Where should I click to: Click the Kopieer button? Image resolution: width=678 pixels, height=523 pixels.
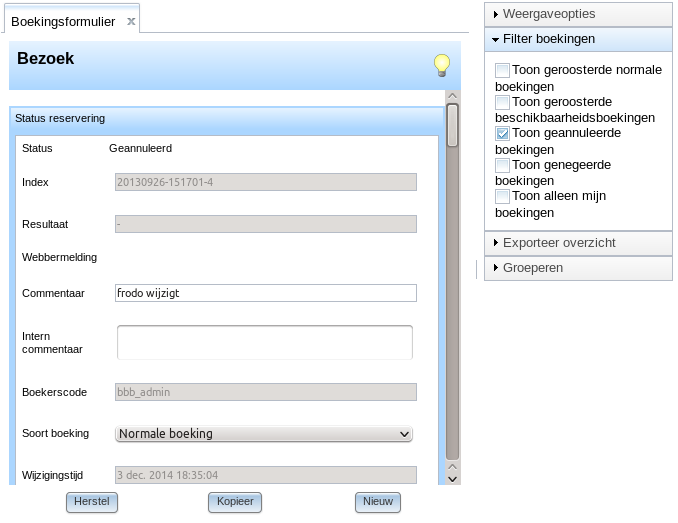tap(235, 502)
